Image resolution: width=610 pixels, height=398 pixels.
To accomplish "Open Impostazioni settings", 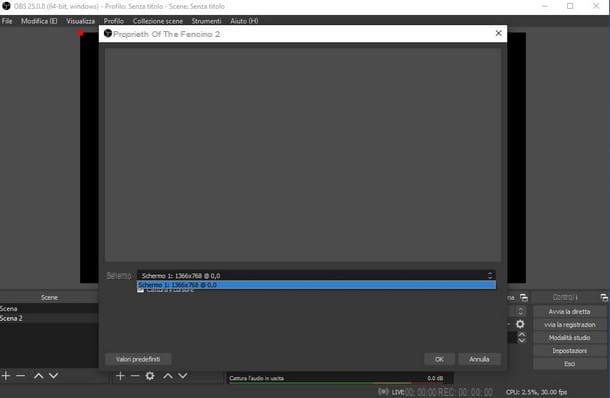I will coord(570,351).
